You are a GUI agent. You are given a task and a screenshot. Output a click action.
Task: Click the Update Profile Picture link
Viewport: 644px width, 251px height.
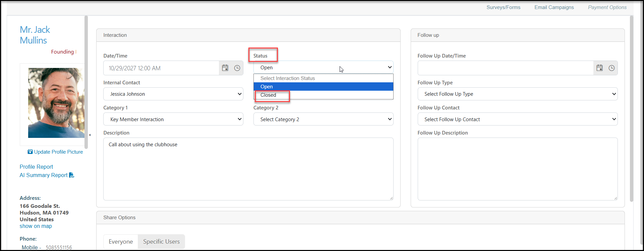point(58,152)
